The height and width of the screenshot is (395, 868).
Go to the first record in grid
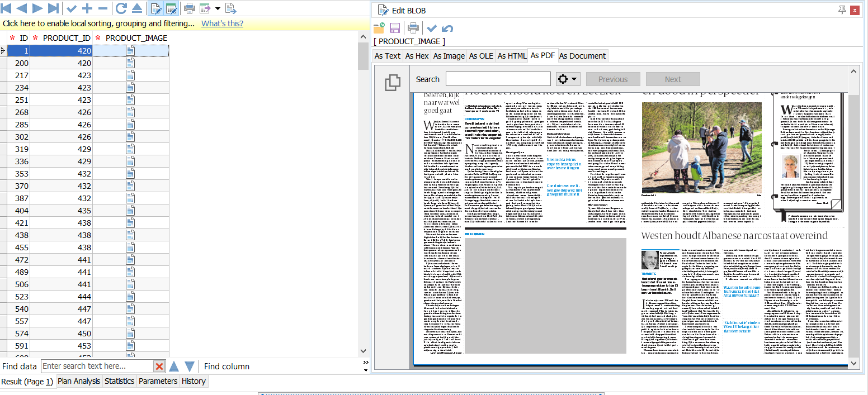click(x=6, y=8)
